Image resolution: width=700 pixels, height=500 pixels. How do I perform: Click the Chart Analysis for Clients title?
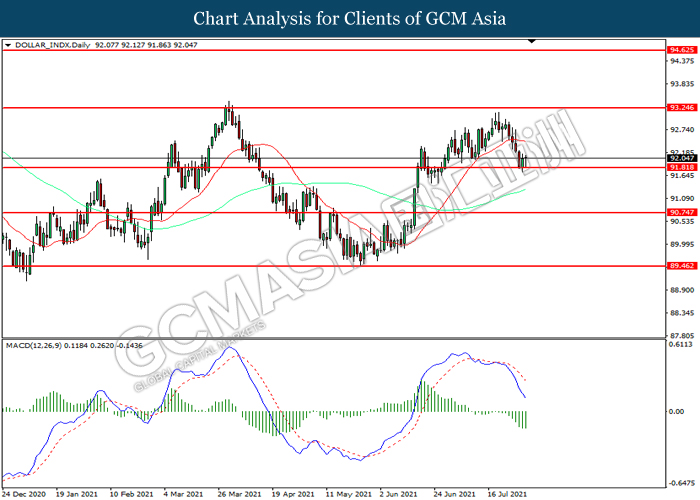(x=350, y=19)
